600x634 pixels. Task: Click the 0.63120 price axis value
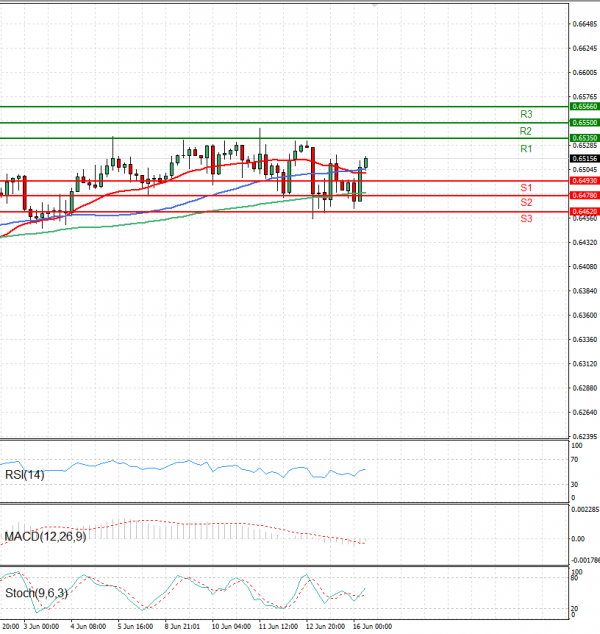coord(585,364)
